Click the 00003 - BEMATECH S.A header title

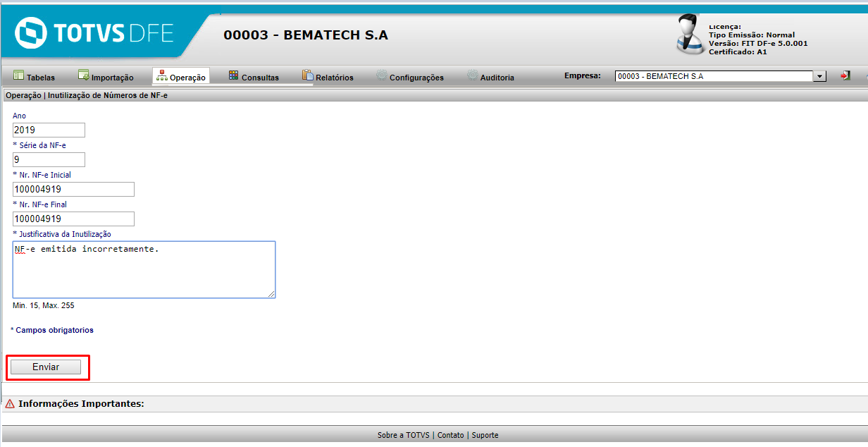click(306, 35)
